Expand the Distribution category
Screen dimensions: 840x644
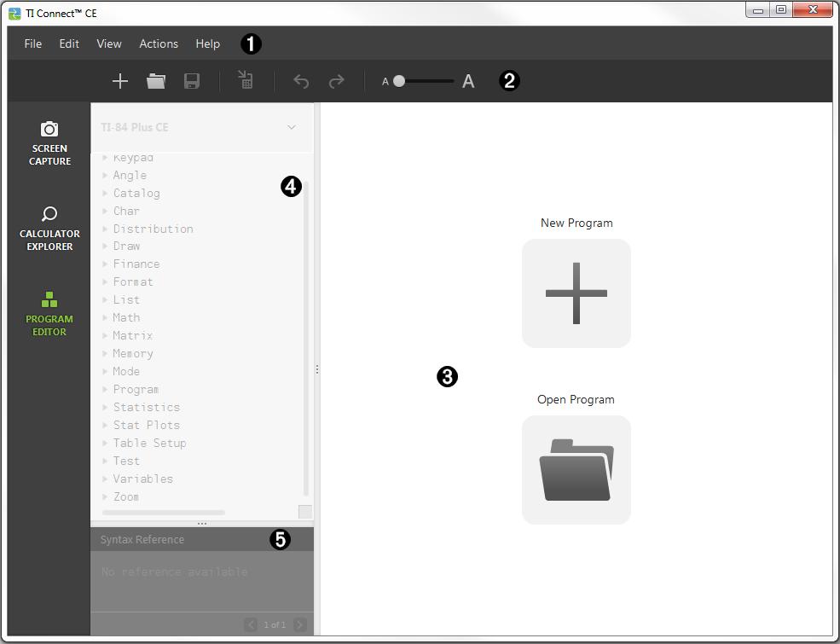click(x=105, y=229)
